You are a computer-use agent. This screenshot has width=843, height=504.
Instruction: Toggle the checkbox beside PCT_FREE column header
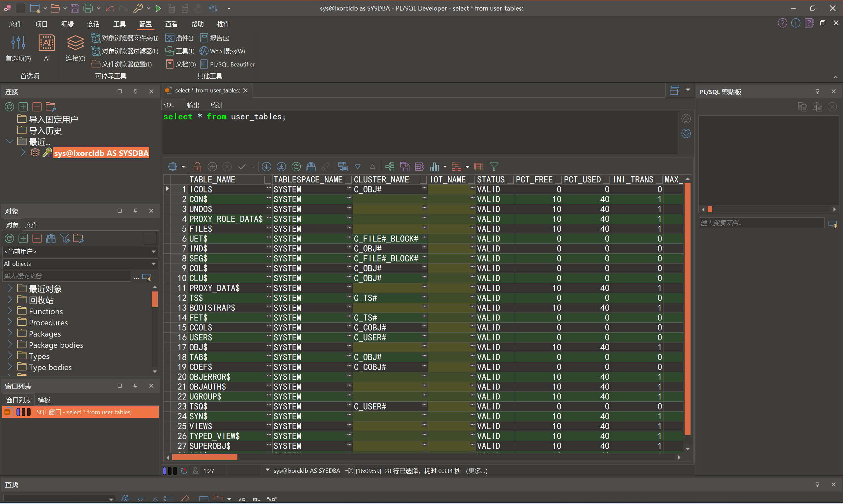558,180
